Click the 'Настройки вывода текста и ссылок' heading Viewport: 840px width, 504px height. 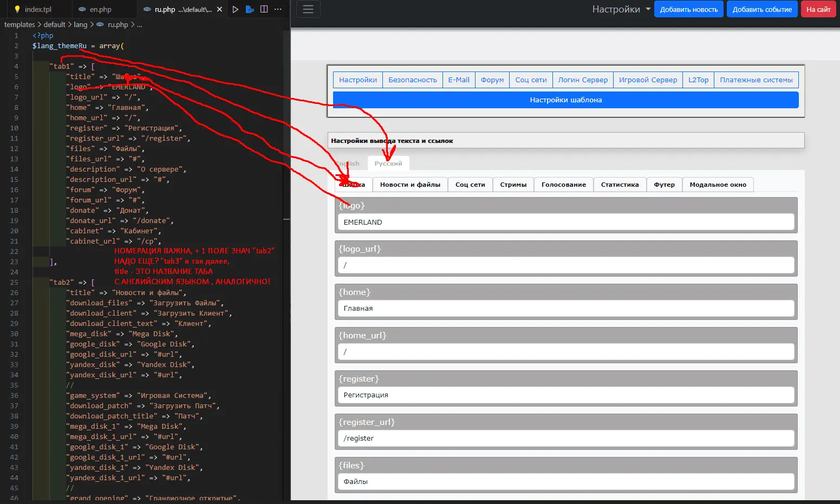pyautogui.click(x=392, y=141)
